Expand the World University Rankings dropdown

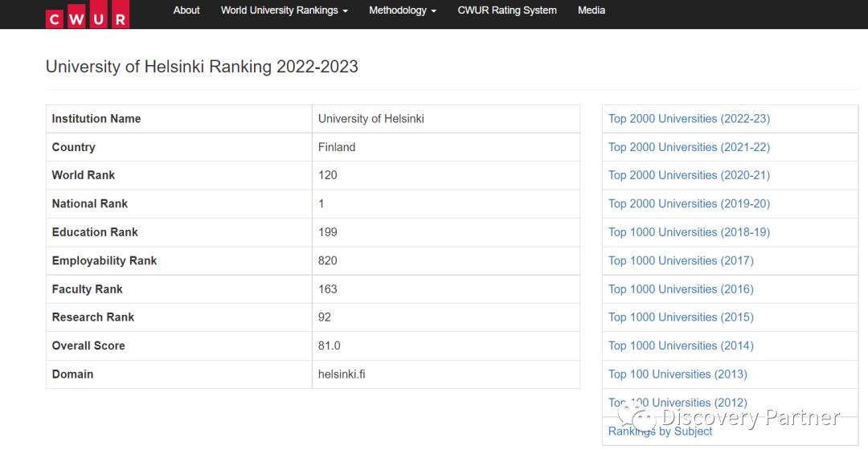tap(285, 10)
